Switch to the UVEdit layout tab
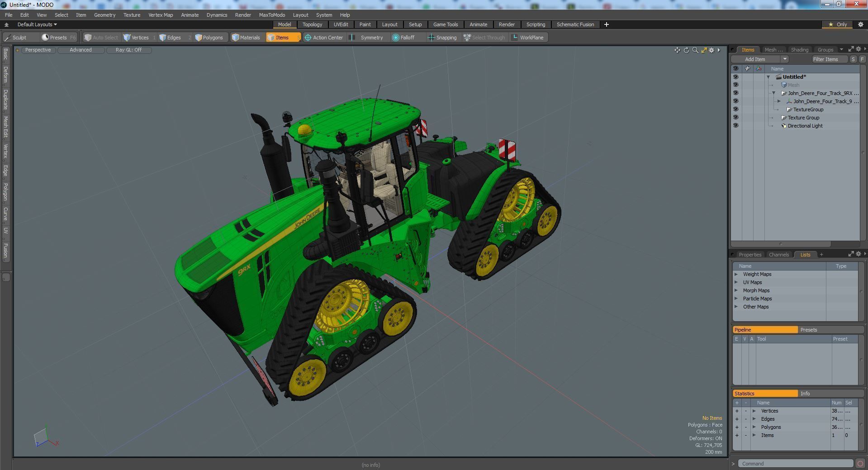Image resolution: width=868 pixels, height=470 pixels. click(x=341, y=24)
